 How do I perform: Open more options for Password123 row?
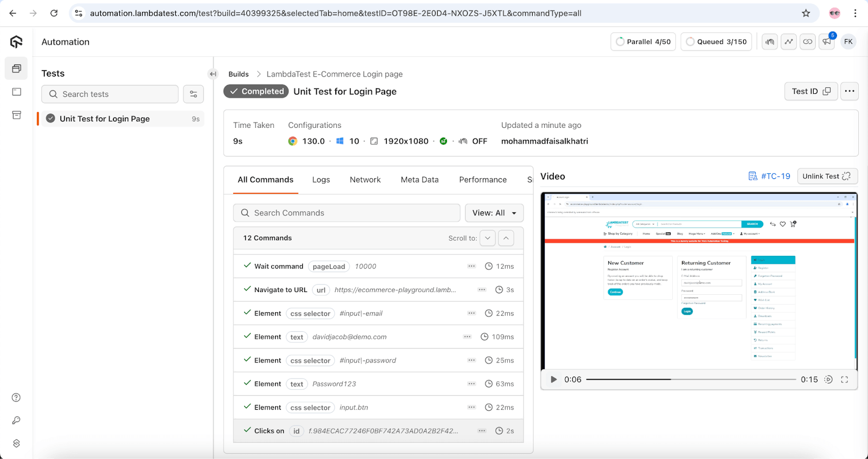[471, 384]
